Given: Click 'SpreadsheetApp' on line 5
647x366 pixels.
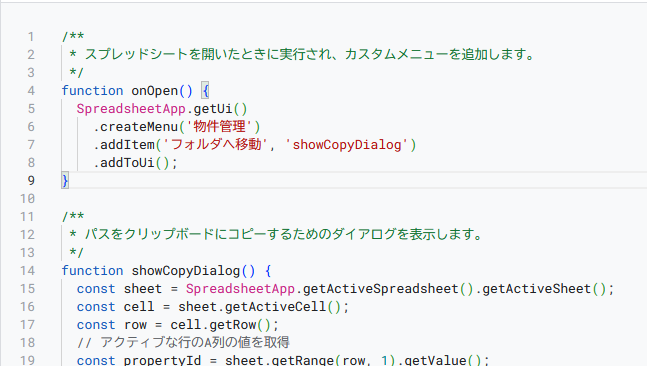Looking at the screenshot, I should (131, 109).
